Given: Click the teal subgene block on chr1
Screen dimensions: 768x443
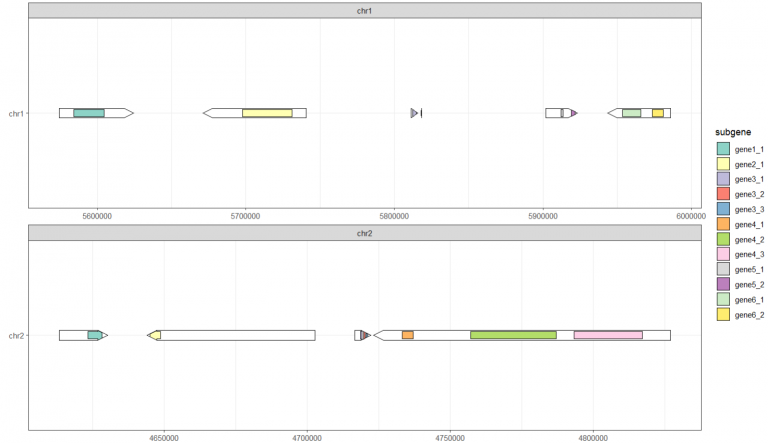Looking at the screenshot, I should point(89,113).
